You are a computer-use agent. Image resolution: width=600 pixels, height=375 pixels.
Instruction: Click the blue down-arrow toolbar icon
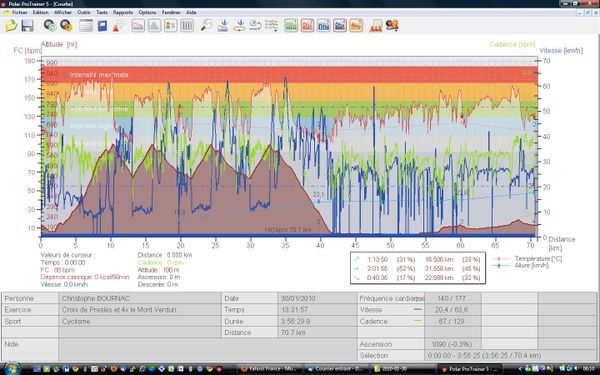(223, 26)
